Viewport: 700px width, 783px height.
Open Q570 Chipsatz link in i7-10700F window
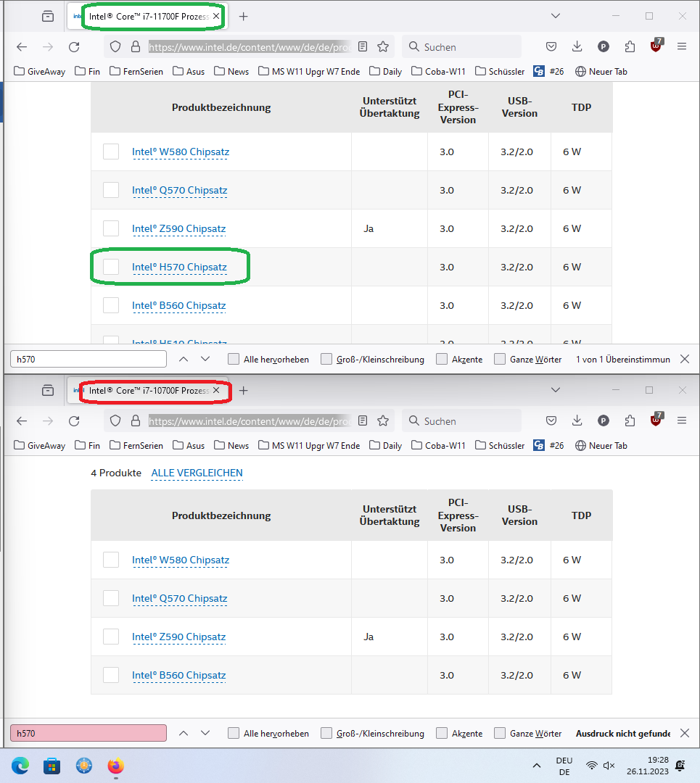[x=179, y=598]
